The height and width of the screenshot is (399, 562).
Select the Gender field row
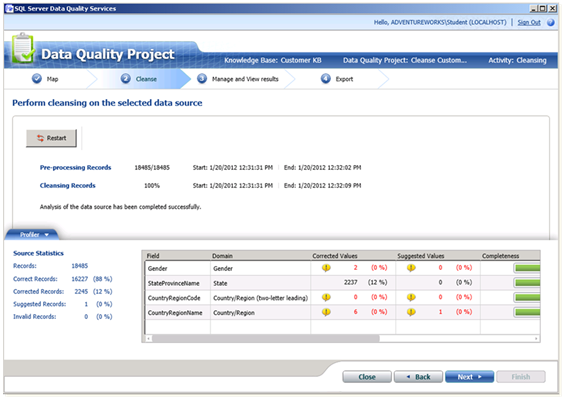[342, 268]
